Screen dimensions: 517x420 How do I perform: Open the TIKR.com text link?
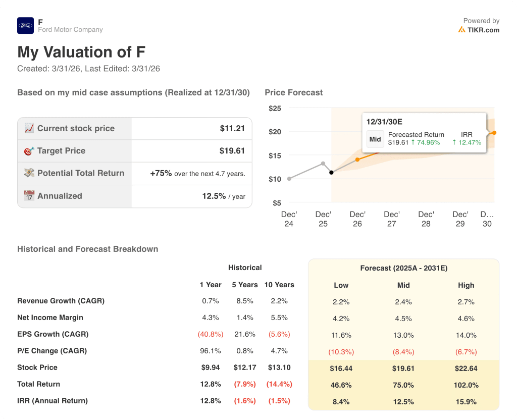click(483, 30)
